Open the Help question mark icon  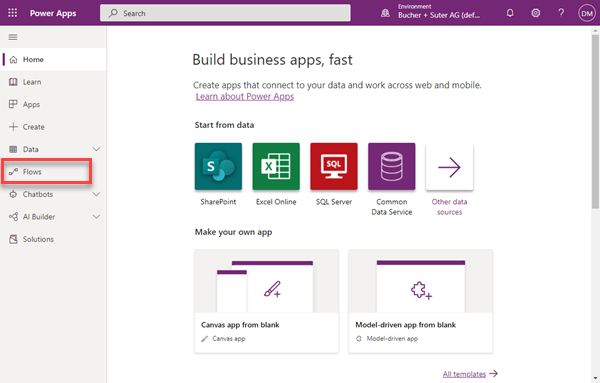[x=561, y=13]
